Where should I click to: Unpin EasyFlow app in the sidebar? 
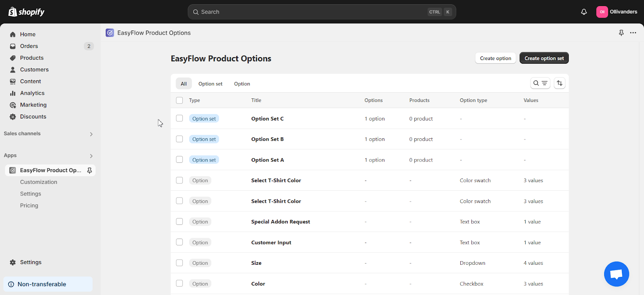click(89, 170)
